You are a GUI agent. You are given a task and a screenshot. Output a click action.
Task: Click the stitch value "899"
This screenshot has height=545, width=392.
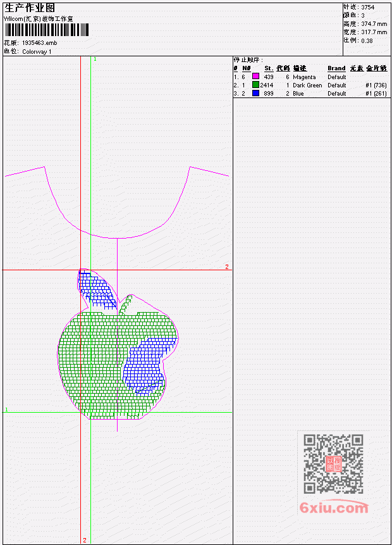(269, 94)
